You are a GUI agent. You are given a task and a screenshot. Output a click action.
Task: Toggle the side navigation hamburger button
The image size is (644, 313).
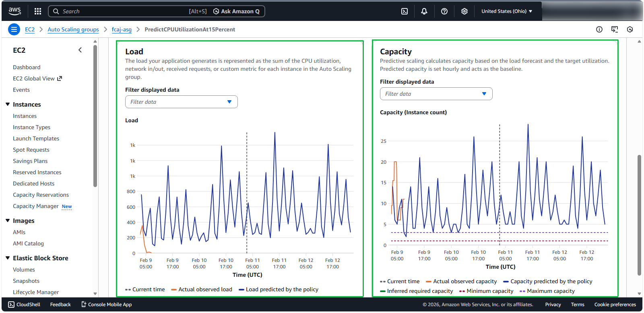click(x=14, y=29)
